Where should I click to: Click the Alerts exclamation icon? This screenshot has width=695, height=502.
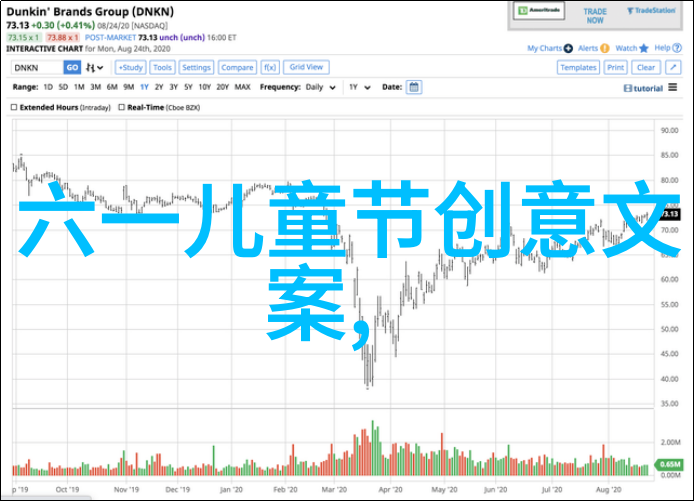pyautogui.click(x=605, y=48)
